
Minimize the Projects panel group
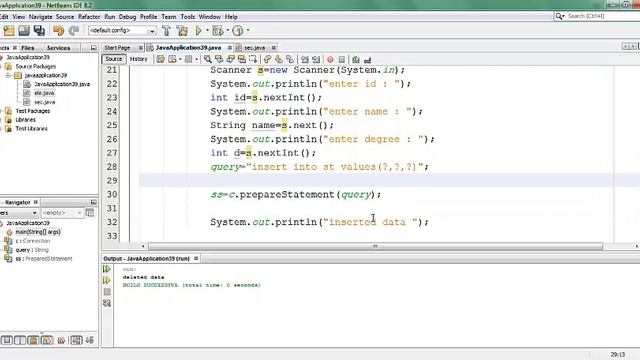pyautogui.click(x=93, y=48)
